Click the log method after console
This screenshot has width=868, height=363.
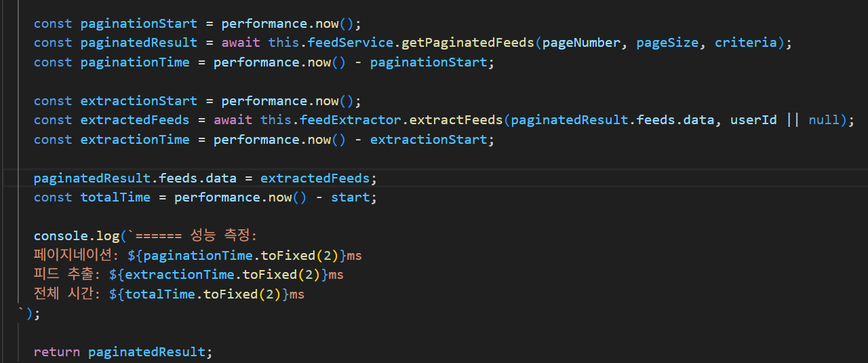tap(108, 236)
